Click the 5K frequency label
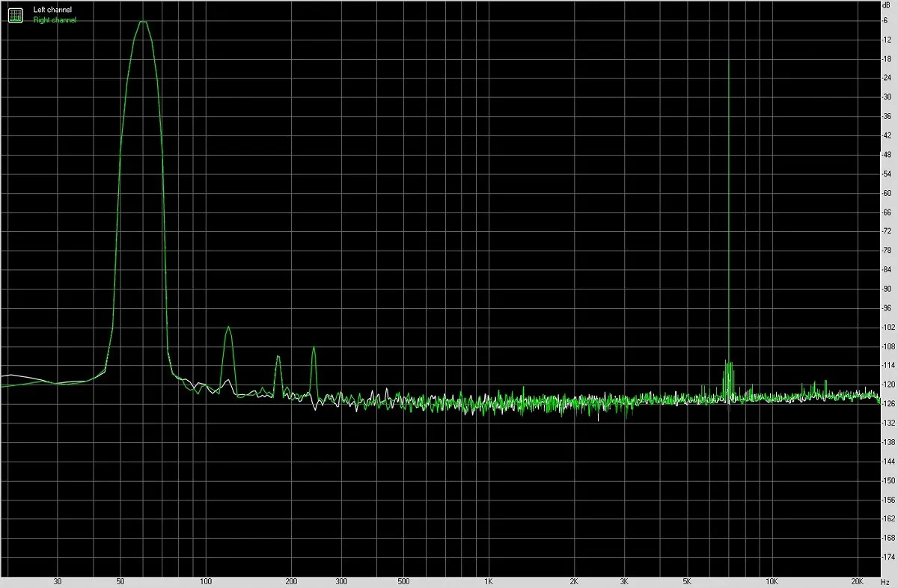Screen dimensions: 898x588 [686, 581]
